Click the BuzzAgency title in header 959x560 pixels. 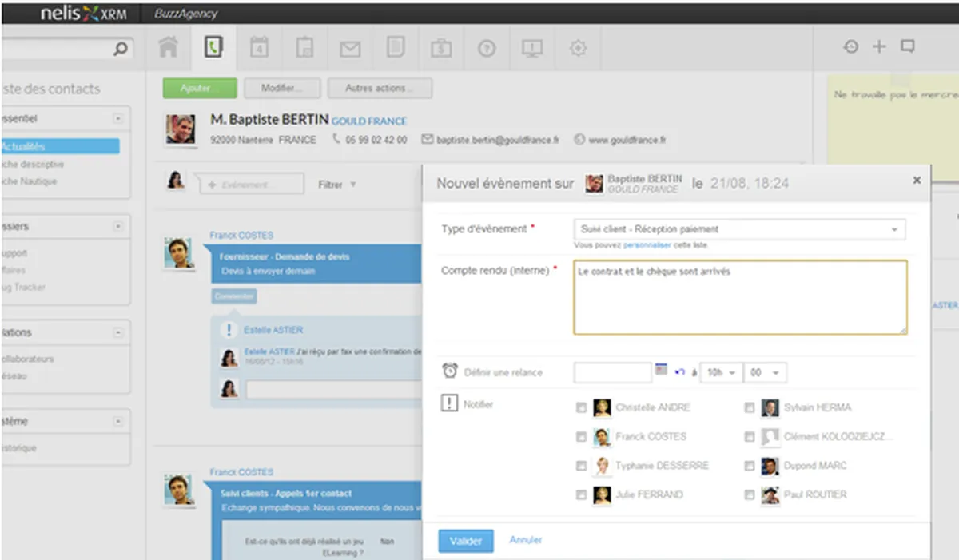tap(185, 14)
